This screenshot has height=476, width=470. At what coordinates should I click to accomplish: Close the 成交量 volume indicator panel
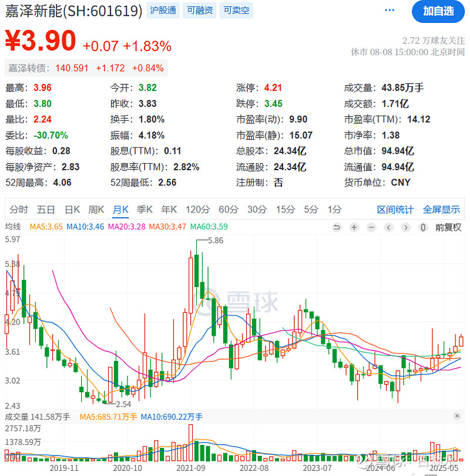[x=457, y=416]
